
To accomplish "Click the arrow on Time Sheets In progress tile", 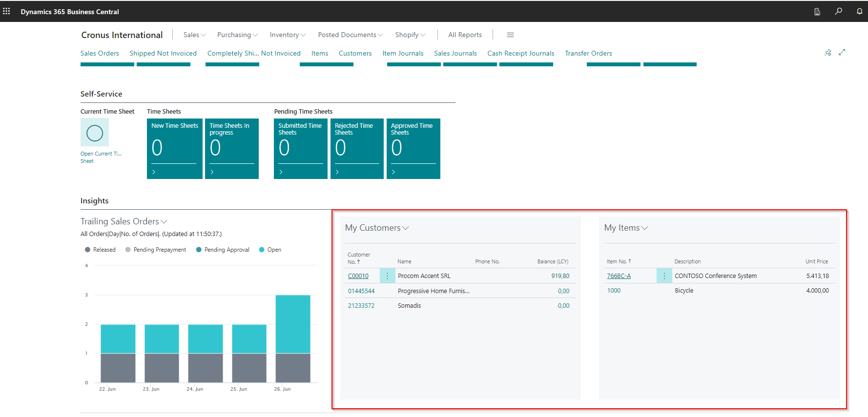I will tap(212, 172).
